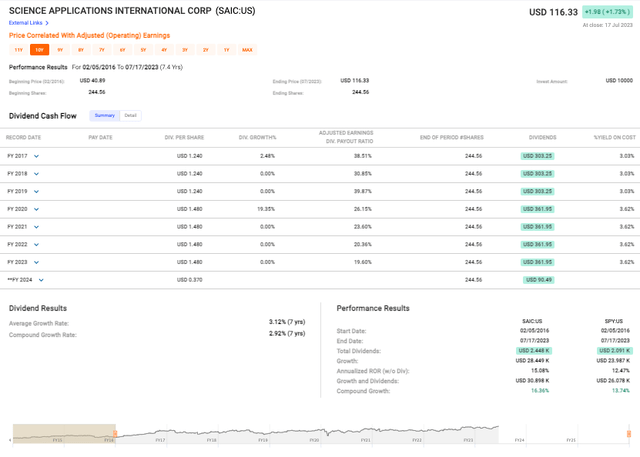Click the FY 2020 dividend badge USD 361.95

tap(538, 209)
